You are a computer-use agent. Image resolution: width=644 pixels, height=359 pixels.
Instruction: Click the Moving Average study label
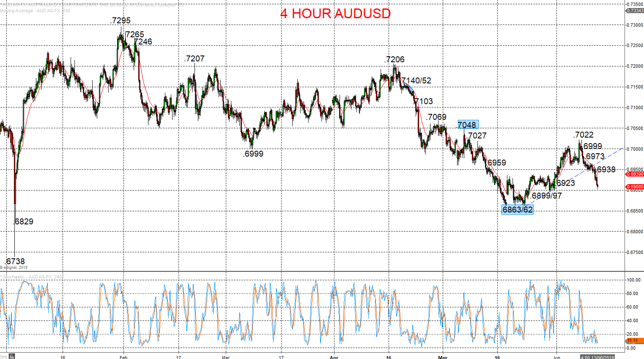(x=35, y=11)
